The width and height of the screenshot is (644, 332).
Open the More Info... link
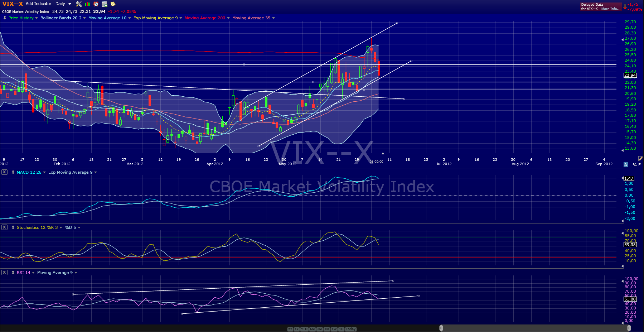611,9
